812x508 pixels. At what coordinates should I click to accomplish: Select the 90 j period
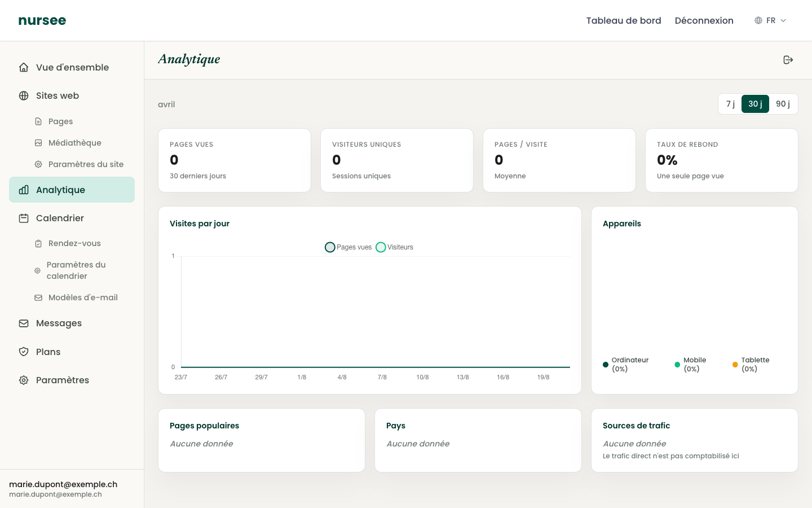coord(783,104)
